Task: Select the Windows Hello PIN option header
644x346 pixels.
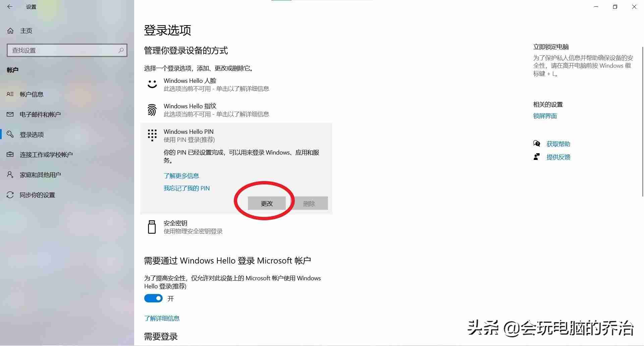Action: (236, 135)
